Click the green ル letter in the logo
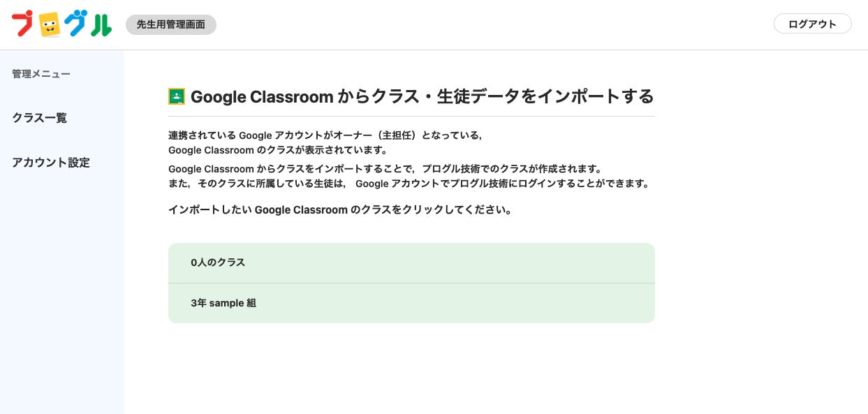Screen dimensions: 868x414 coord(101,25)
